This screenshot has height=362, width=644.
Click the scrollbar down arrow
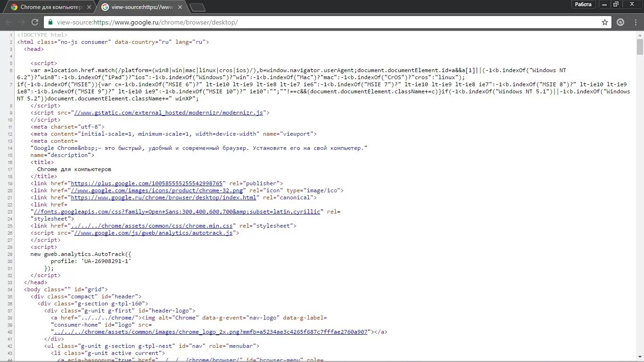[x=640, y=358]
